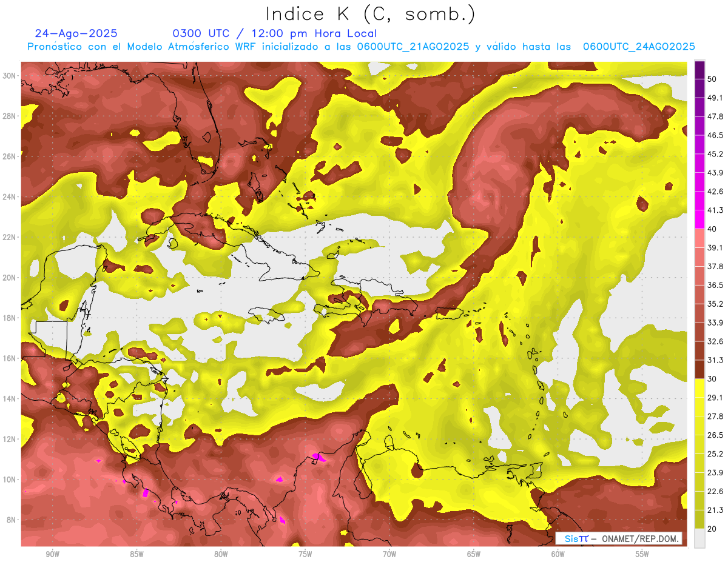Click the '90W' longitude label
Viewport: 728px width, 562px height.
52,554
